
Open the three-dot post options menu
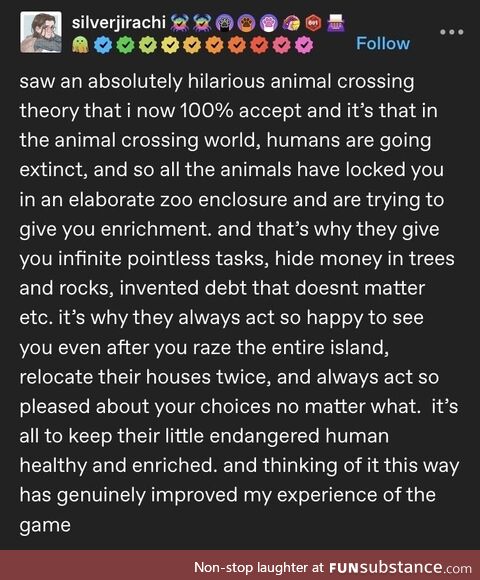[452, 32]
